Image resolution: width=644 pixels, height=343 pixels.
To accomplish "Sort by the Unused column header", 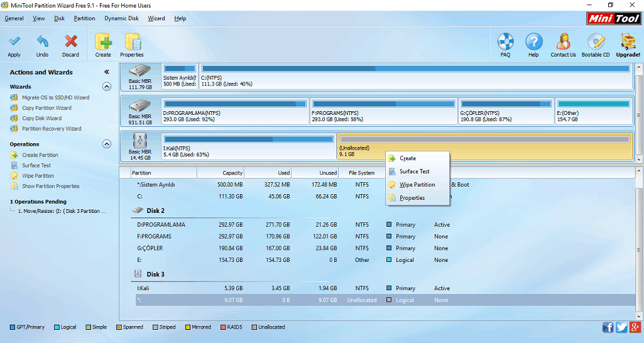I will pyautogui.click(x=315, y=173).
